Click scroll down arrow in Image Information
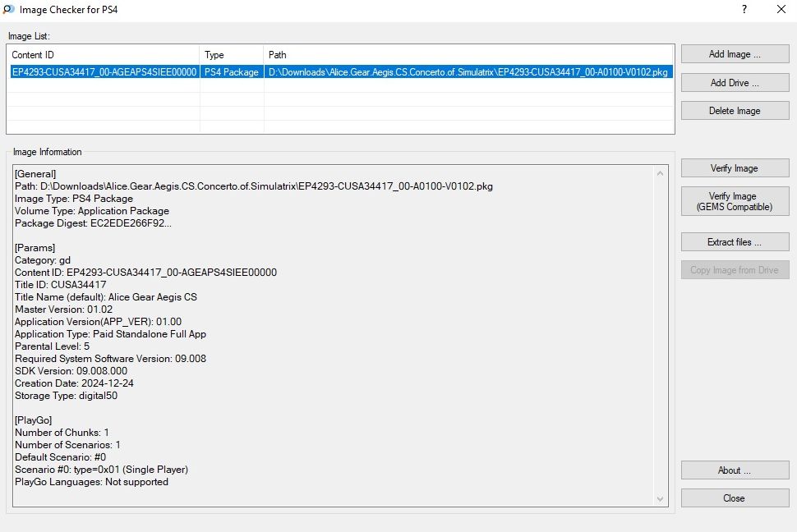 (x=661, y=499)
